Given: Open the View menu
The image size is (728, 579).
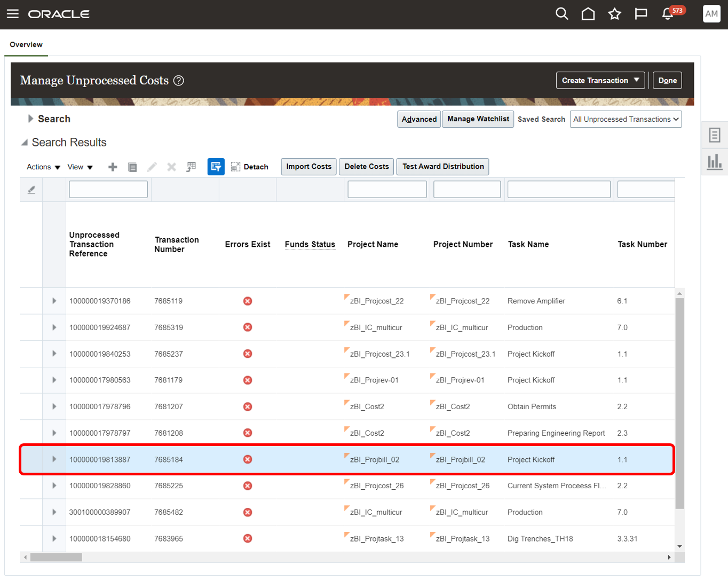Looking at the screenshot, I should point(80,167).
